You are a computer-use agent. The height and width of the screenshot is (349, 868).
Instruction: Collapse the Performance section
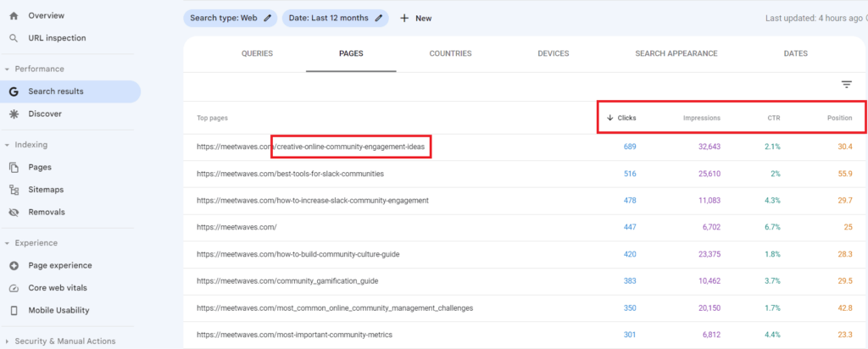(x=7, y=69)
